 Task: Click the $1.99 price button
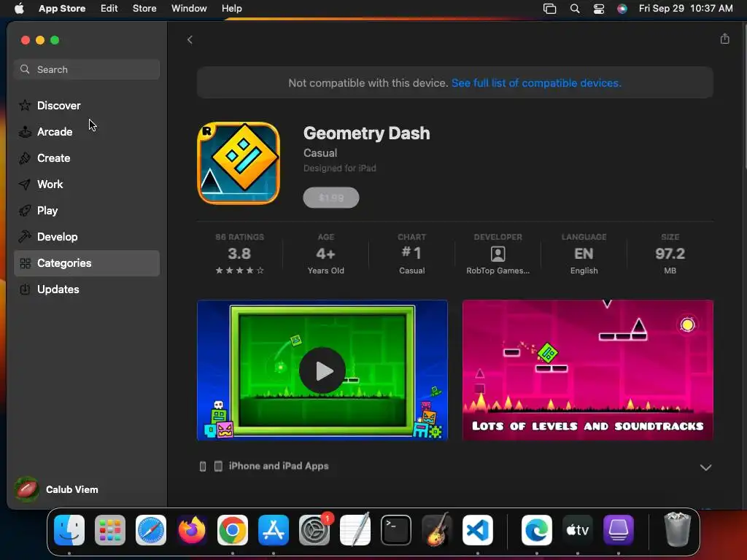click(x=331, y=198)
